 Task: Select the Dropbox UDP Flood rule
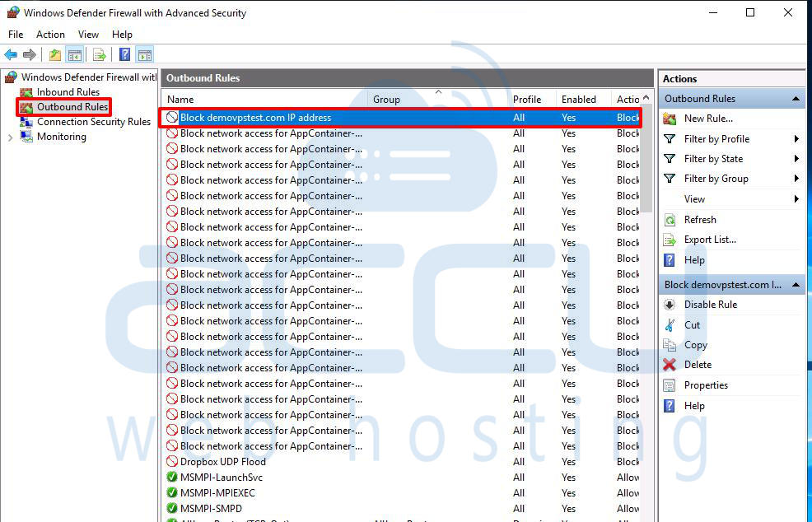222,462
